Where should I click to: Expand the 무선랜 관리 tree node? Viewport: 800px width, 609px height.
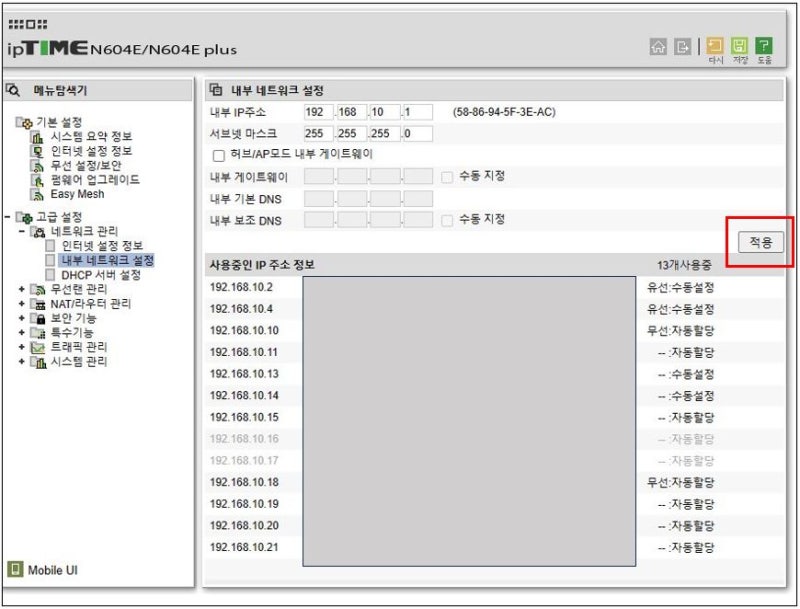point(22,288)
